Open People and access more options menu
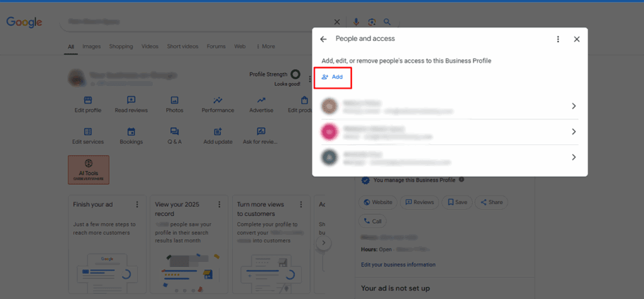 (x=558, y=39)
